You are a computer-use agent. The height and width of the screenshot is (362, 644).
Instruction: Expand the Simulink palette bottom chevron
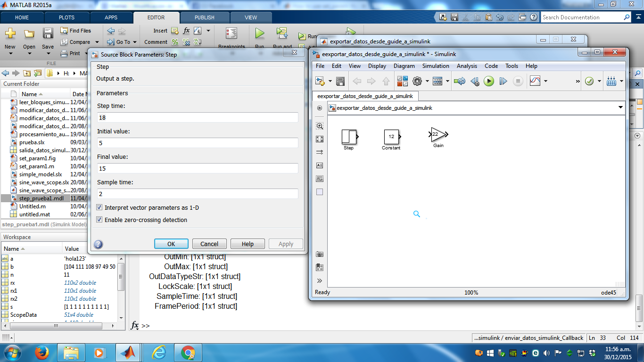coord(320,280)
